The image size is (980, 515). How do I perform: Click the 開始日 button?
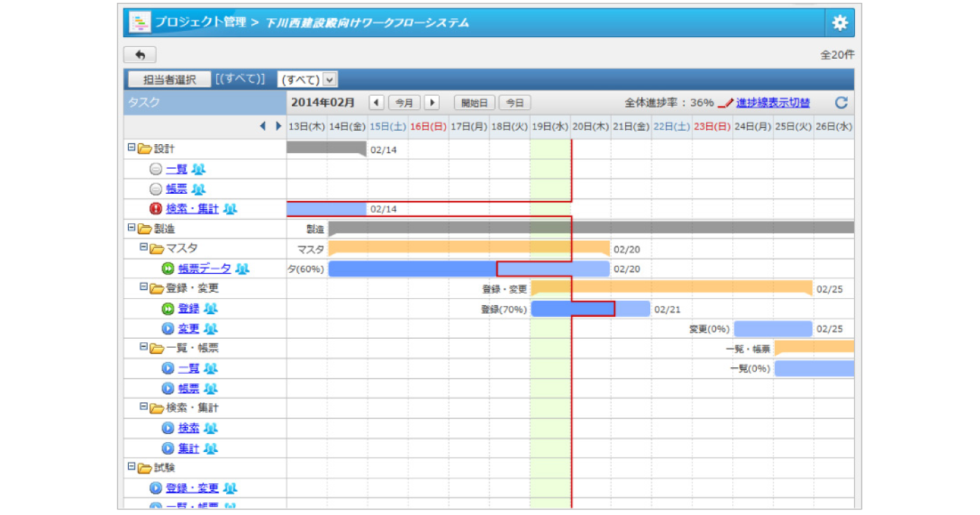click(x=475, y=103)
